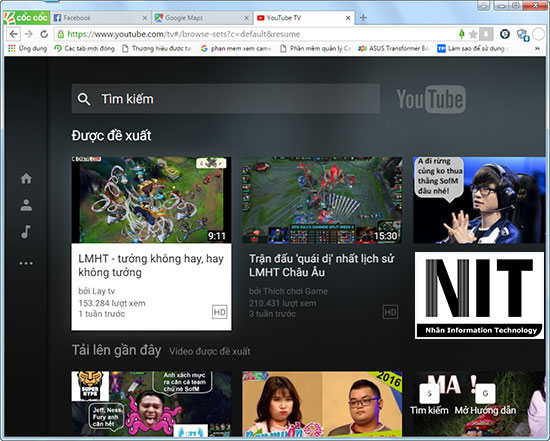Open the SofM speech bubble video thumbnail

tap(479, 200)
